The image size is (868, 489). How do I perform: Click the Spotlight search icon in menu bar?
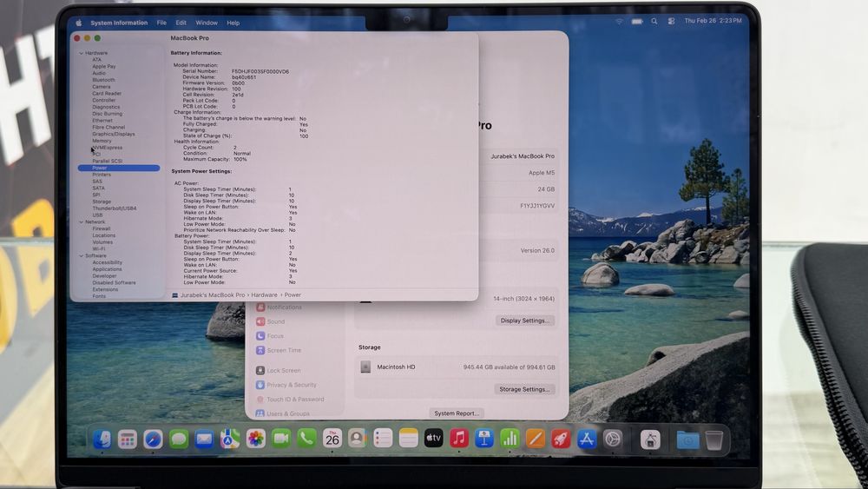point(654,21)
